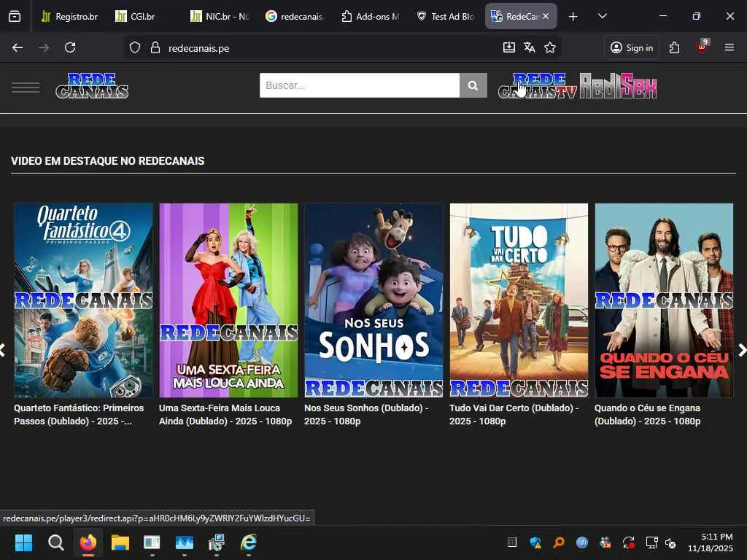Open File Explorer from the taskbar
747x560 pixels.
(120, 542)
